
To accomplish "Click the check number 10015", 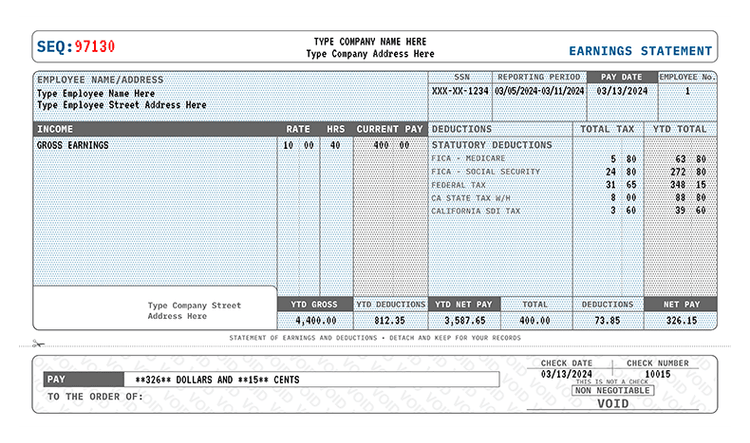I will point(656,373).
